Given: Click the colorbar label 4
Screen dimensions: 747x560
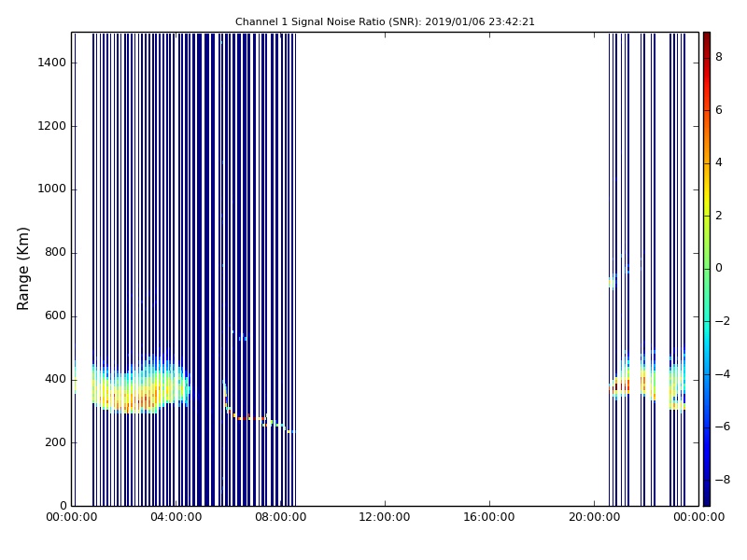Looking at the screenshot, I should coord(719,162).
